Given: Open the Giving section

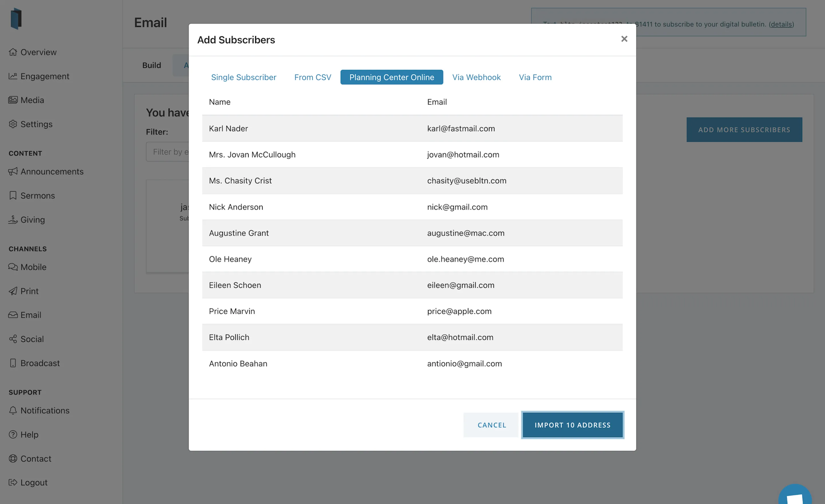Looking at the screenshot, I should [32, 220].
